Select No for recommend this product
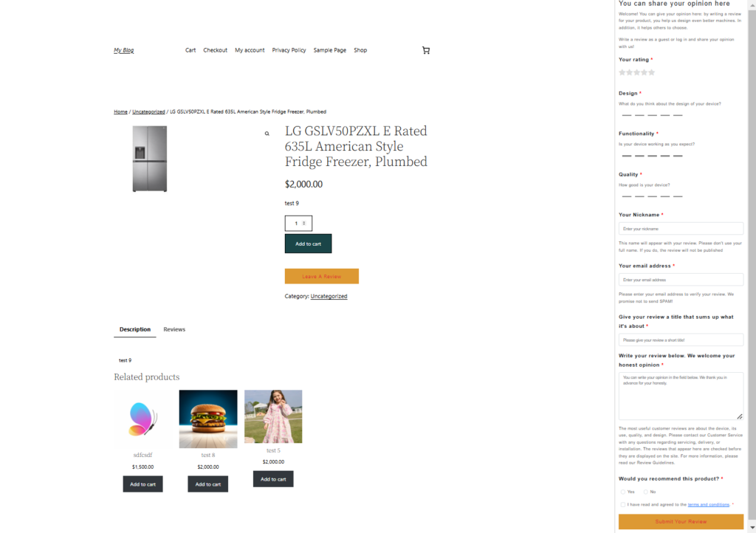756x533 pixels. [x=645, y=492]
